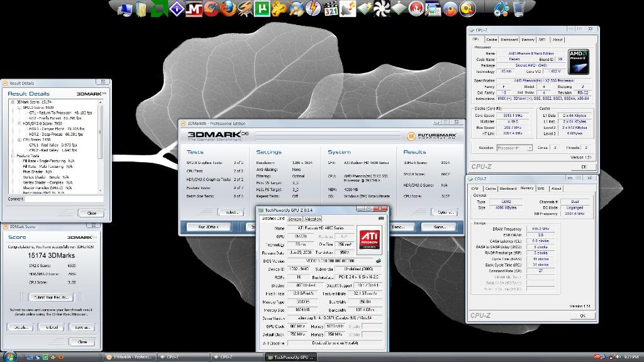
Task: Open the white fan icon in dock
Action: (382, 9)
